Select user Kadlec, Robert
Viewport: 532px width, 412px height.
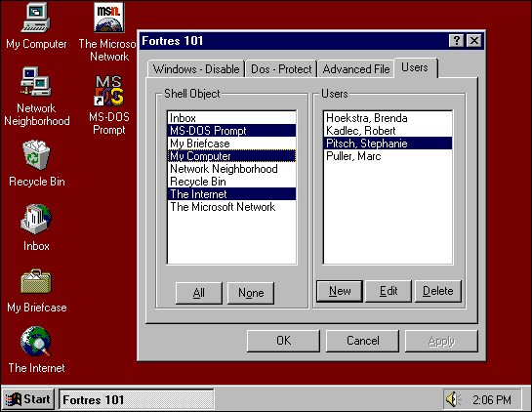pyautogui.click(x=388, y=131)
